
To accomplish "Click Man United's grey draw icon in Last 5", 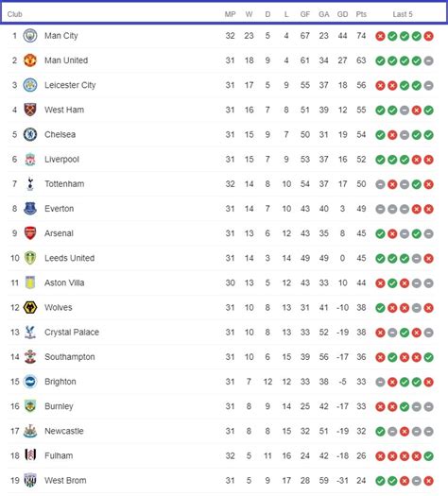I will point(429,60).
